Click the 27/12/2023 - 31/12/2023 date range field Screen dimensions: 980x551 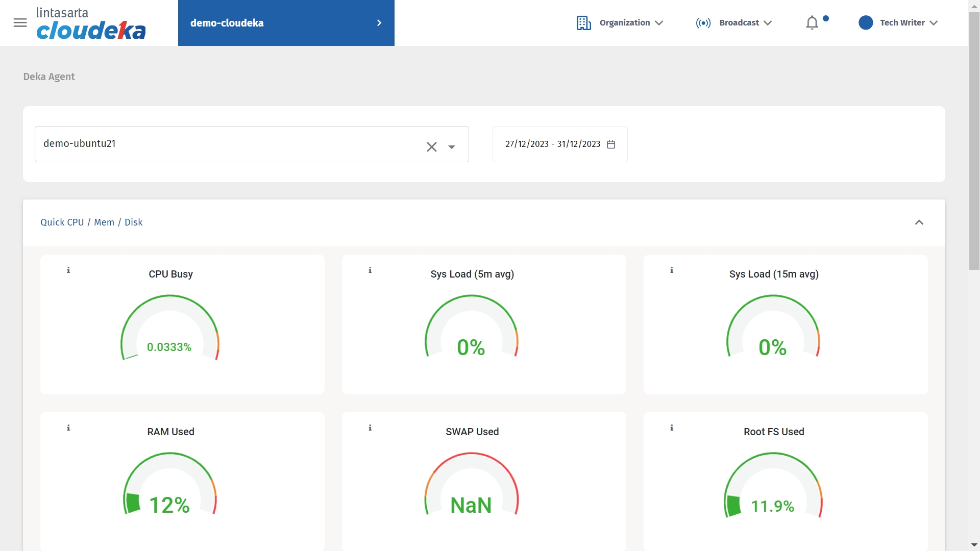[553, 144]
